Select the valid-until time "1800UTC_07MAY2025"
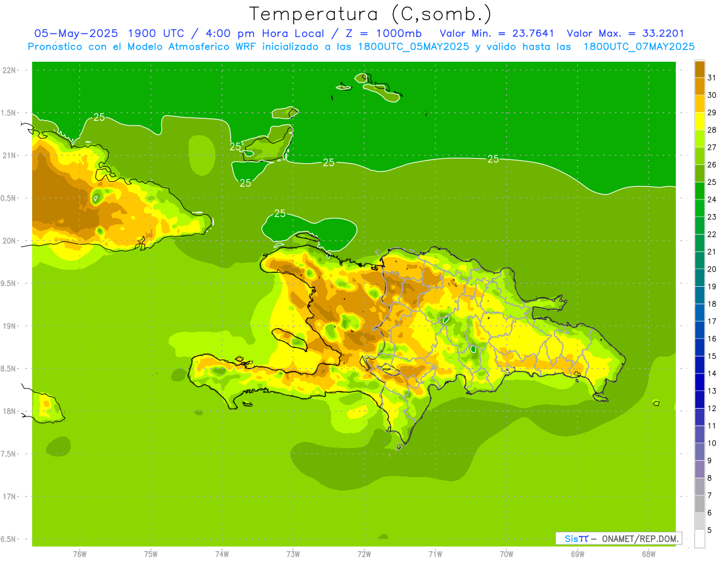 coord(639,47)
